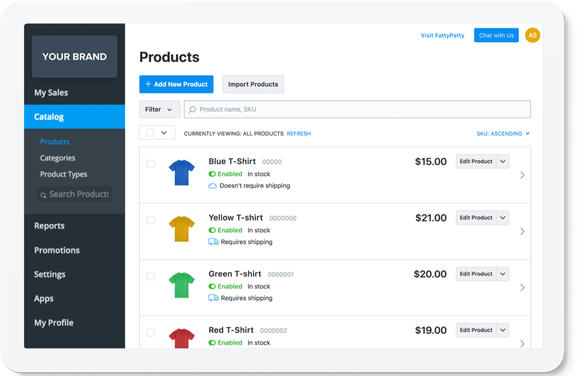Click the Blue T-Shirt product name
578x376 pixels.
click(x=232, y=161)
